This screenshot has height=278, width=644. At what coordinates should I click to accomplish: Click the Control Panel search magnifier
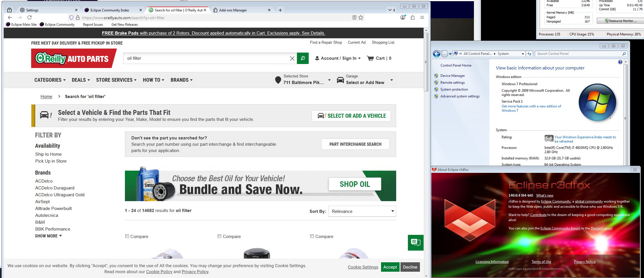coord(624,54)
